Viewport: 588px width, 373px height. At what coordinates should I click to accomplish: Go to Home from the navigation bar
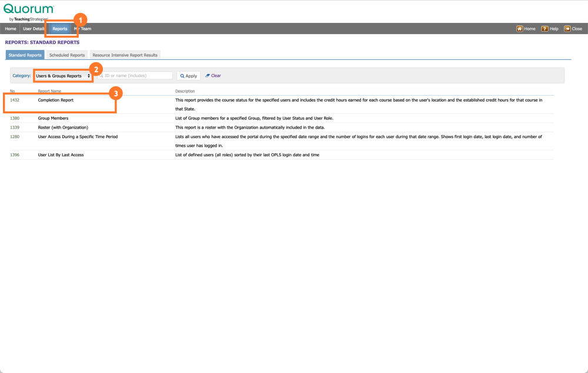point(10,28)
